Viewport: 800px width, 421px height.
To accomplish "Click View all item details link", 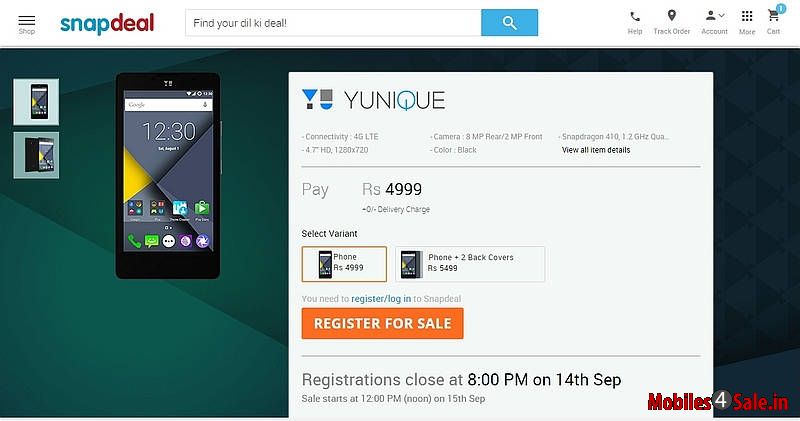I will point(596,150).
